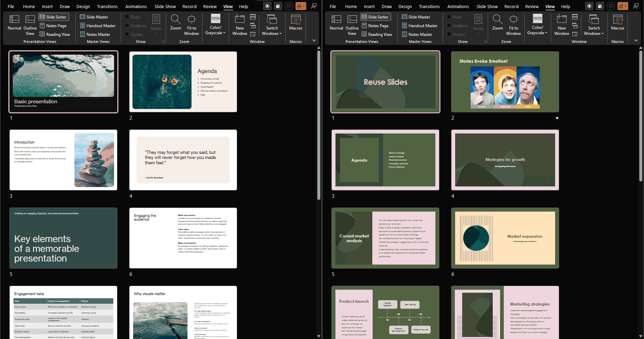Image resolution: width=644 pixels, height=339 pixels.
Task: Toggle Gridlines on
Action: pos(127,25)
